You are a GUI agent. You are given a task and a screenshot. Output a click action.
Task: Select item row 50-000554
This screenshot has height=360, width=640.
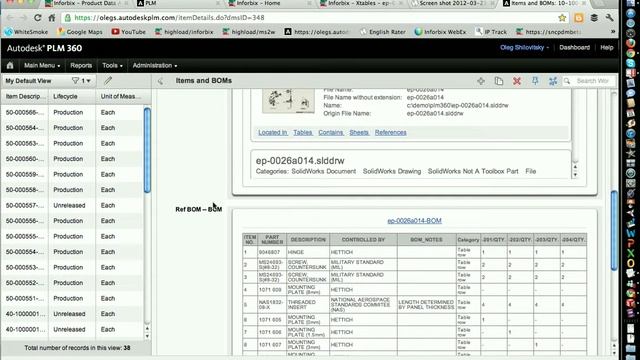(73, 252)
